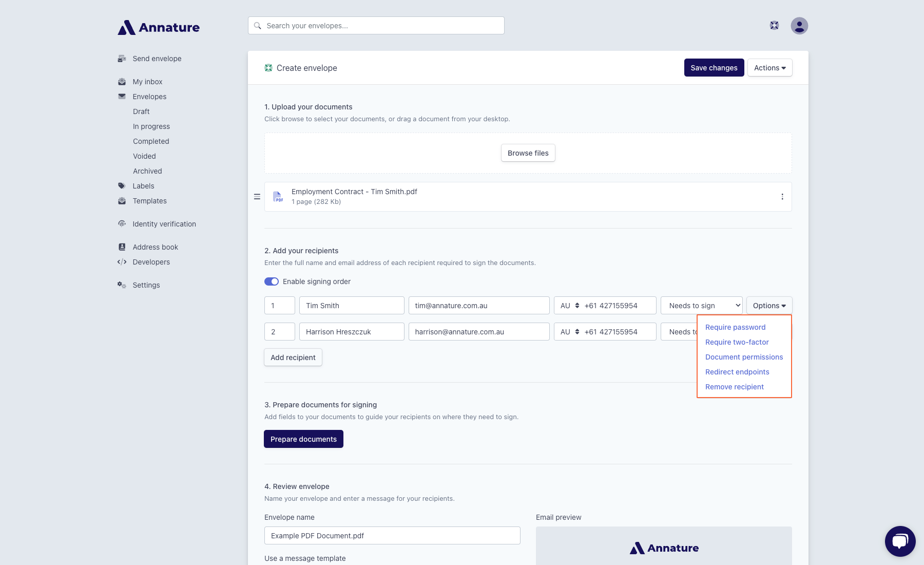Open Address book link
Screen dimensions: 924x565
155,247
